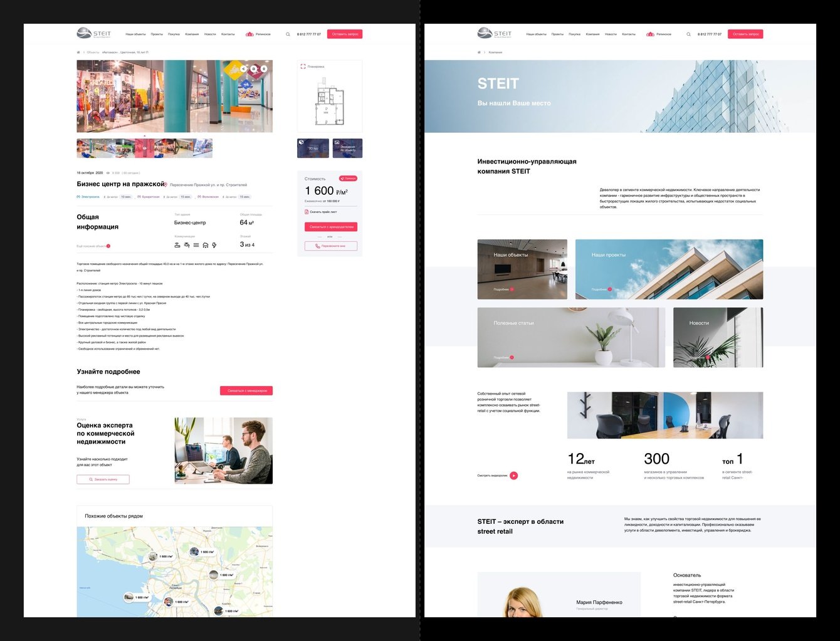Select the last gallery thumbnail
This screenshot has height=641, width=840.
tap(202, 148)
